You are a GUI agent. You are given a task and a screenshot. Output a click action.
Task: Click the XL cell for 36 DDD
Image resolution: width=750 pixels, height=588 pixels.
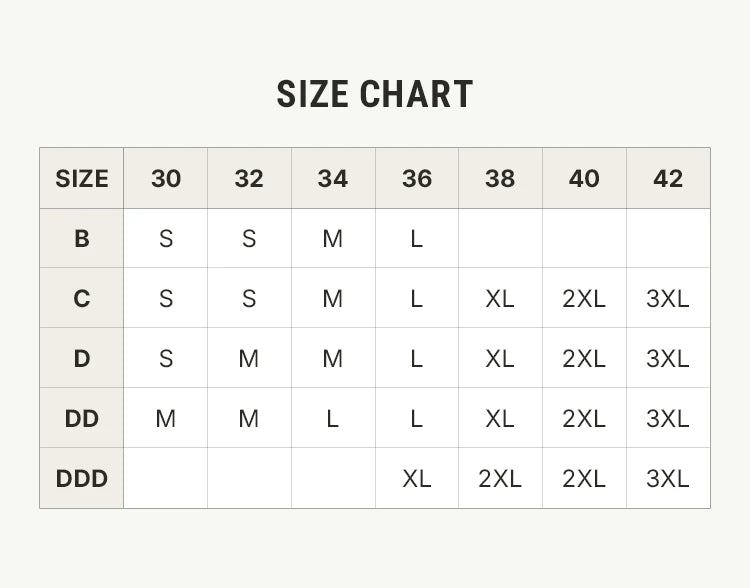click(x=417, y=478)
